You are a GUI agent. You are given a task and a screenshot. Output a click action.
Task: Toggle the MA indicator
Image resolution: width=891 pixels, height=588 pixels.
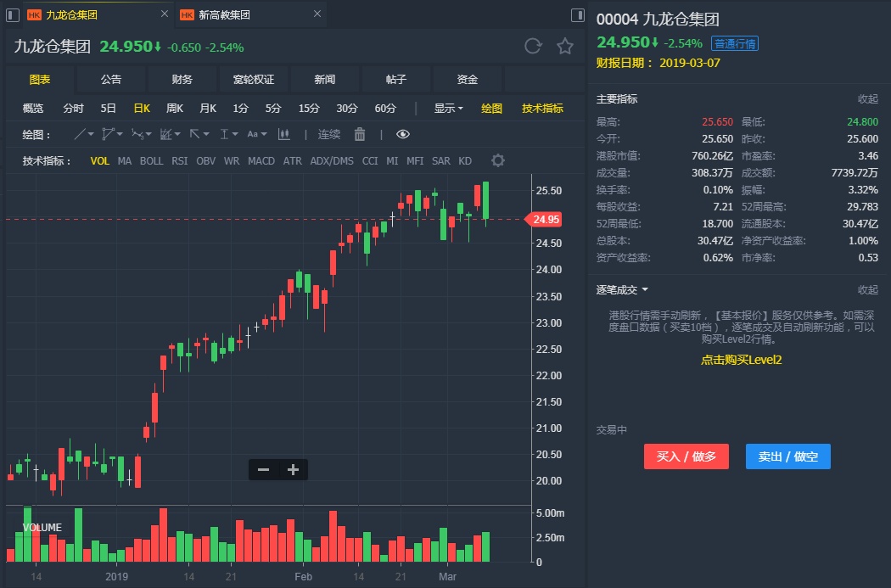(x=125, y=160)
